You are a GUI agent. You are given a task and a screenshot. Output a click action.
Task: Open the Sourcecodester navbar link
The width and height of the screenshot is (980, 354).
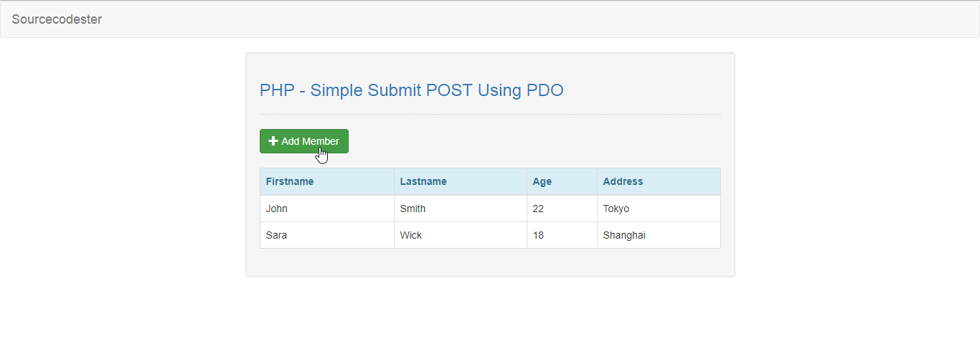57,19
